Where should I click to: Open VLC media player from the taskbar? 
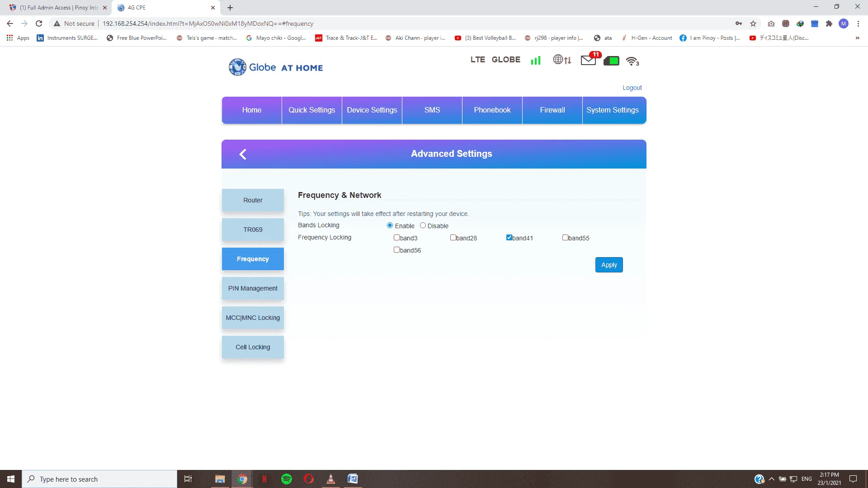click(x=331, y=479)
